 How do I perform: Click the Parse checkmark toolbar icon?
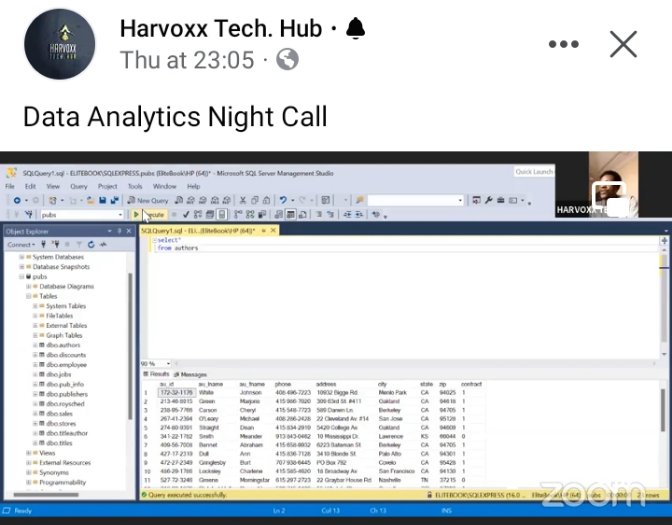coord(186,214)
